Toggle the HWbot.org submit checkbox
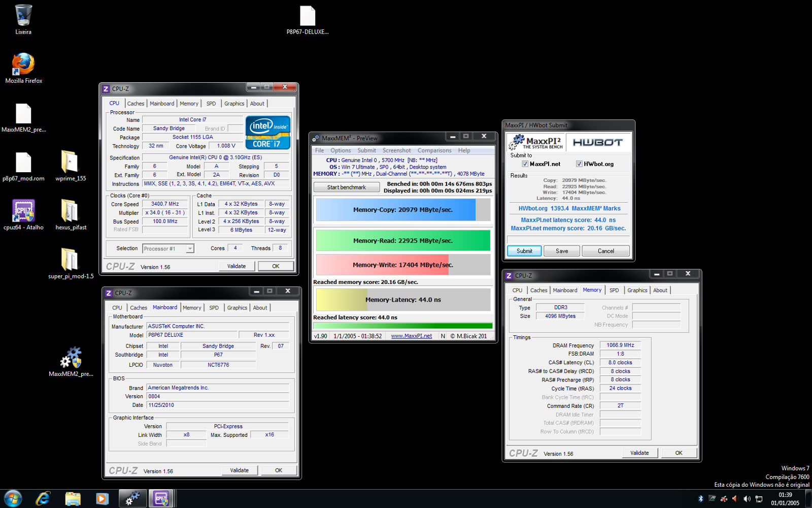The height and width of the screenshot is (508, 812). pos(579,164)
